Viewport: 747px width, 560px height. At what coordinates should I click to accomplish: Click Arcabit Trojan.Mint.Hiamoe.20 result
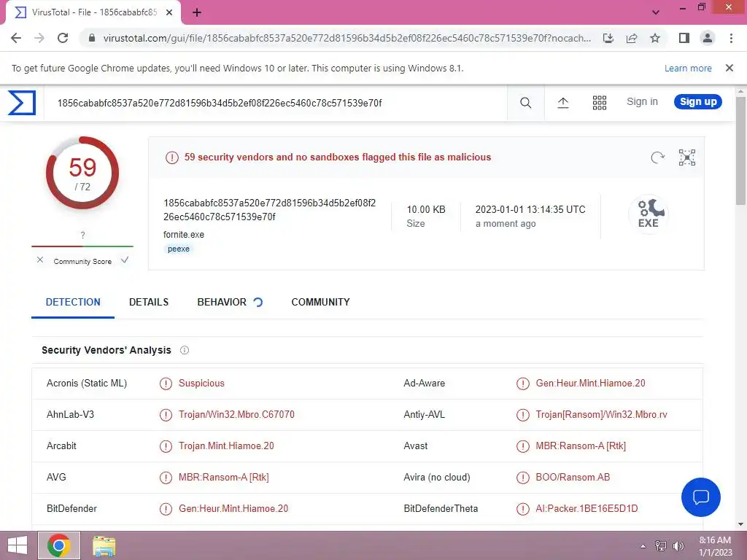tap(226, 446)
